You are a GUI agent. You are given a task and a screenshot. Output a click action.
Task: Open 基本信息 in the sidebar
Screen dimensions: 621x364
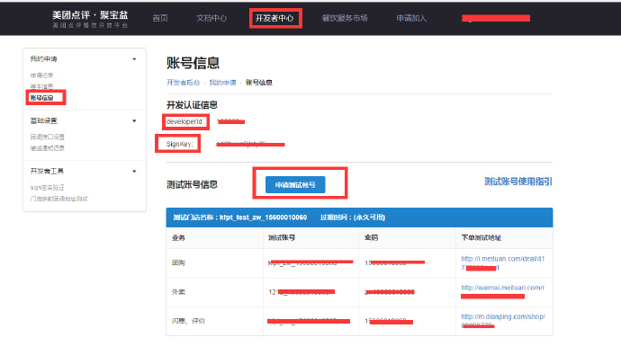41,86
